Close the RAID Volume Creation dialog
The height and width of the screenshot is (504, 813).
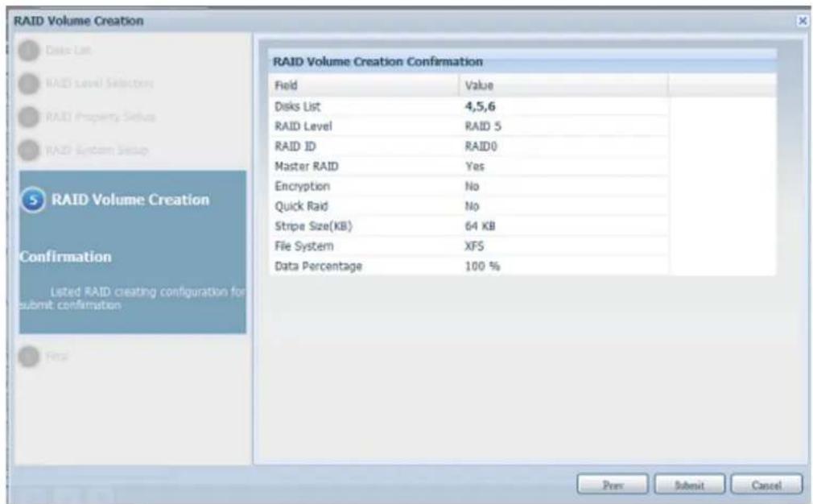[802, 21]
